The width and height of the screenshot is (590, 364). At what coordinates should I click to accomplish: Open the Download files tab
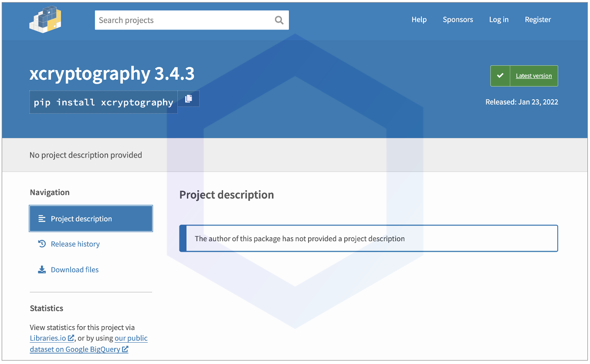[x=75, y=270]
